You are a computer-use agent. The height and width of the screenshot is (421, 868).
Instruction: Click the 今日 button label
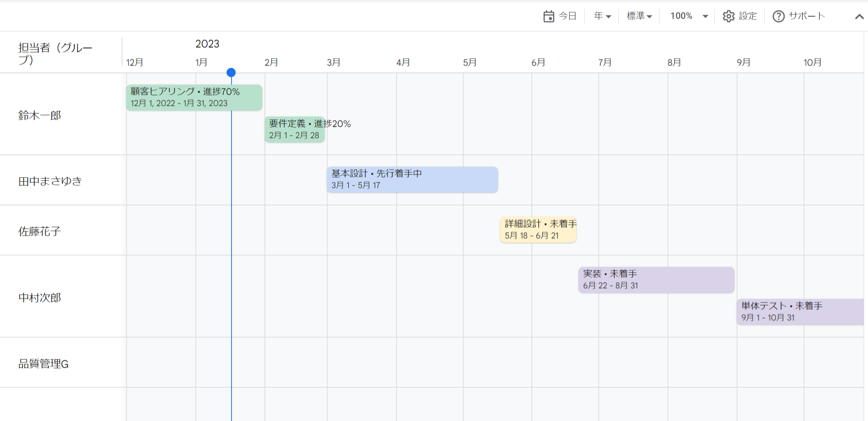click(567, 16)
